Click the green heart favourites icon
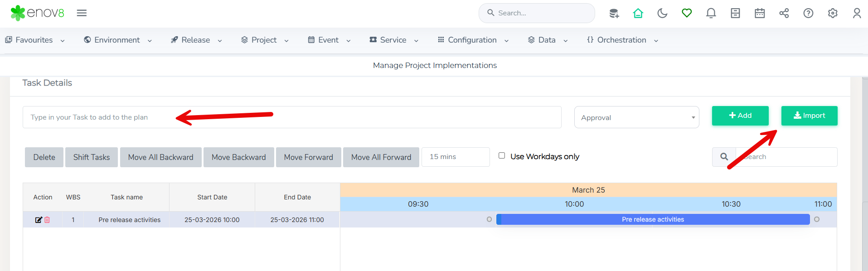This screenshot has width=868, height=271. click(x=687, y=13)
